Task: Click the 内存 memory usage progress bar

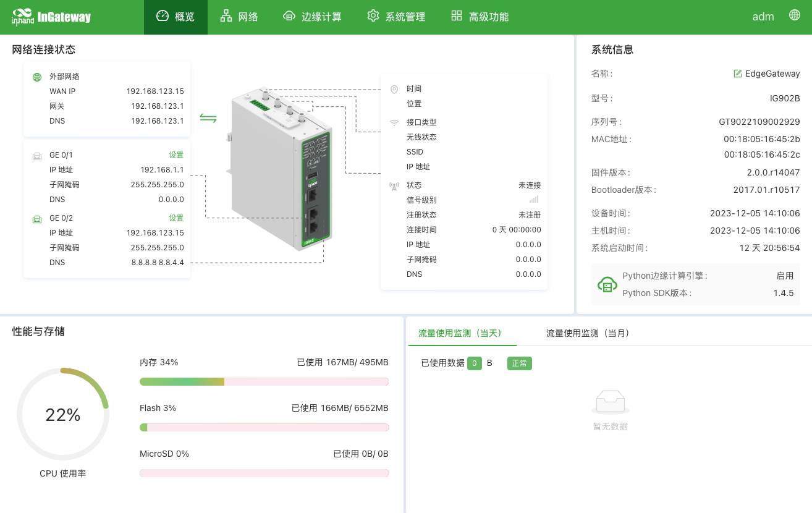Action: coord(264,382)
